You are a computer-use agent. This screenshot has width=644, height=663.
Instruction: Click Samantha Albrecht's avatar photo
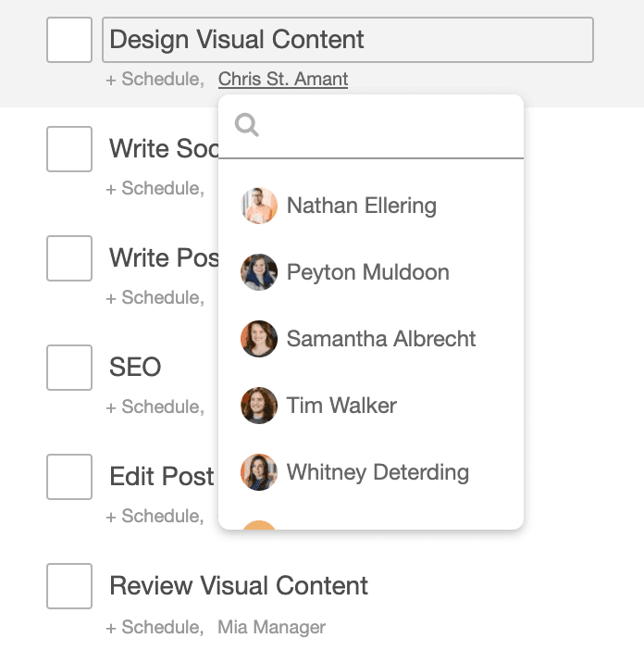point(259,339)
